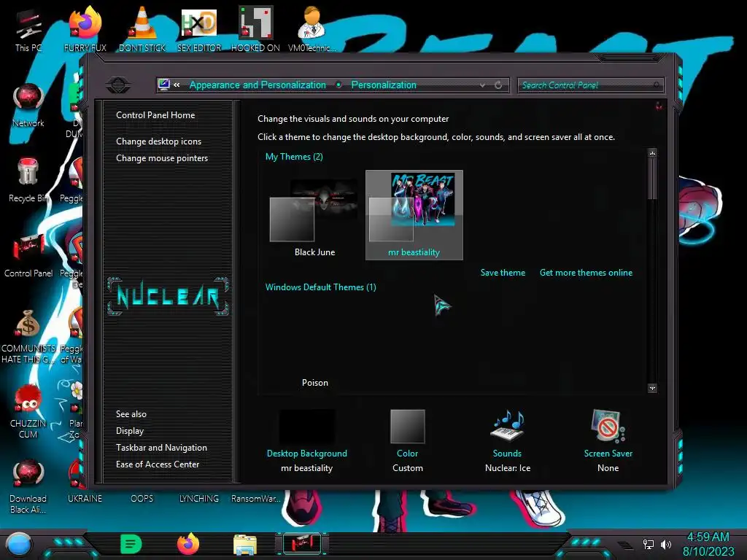Screen dimensions: 747x560
Task: Open File Explorer from taskbar
Action: [x=245, y=544]
